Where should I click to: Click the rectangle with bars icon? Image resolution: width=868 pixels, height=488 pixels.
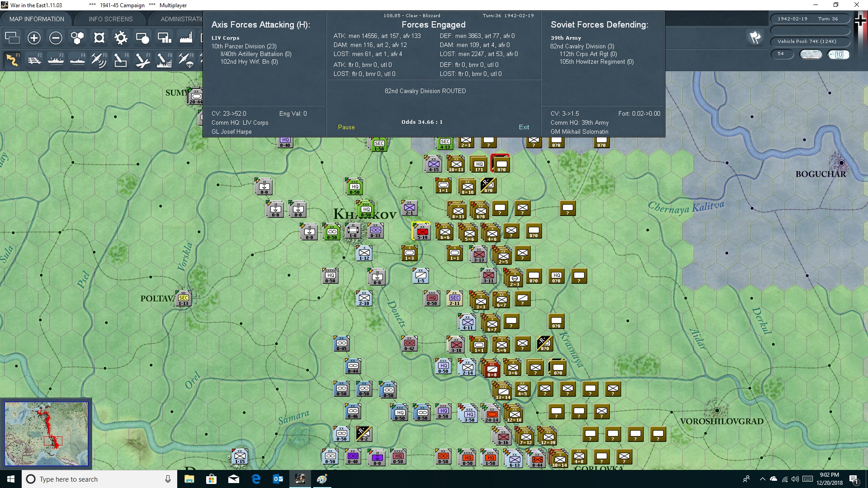click(x=164, y=38)
